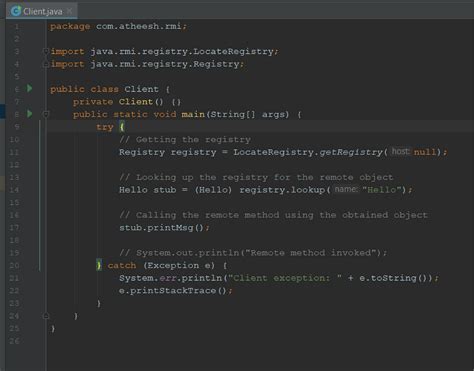Click the comment '// Calling the remote method...'

273,215
